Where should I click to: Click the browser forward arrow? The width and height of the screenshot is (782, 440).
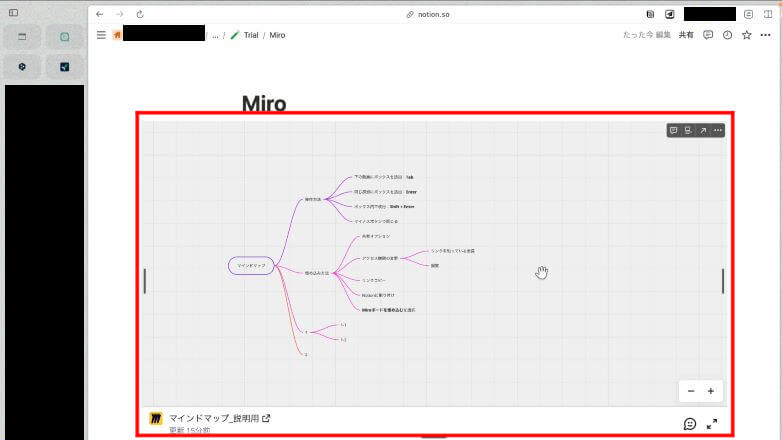120,14
